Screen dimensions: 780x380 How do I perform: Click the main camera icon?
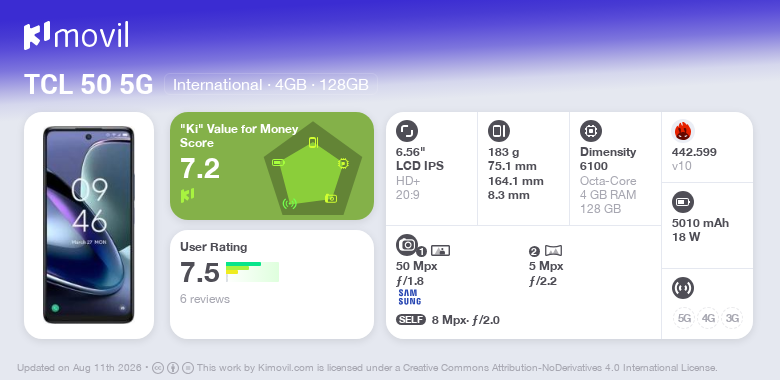pyautogui.click(x=407, y=244)
